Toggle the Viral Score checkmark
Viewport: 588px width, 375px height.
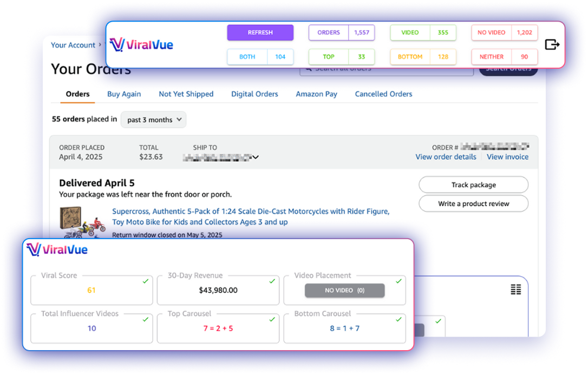click(146, 281)
